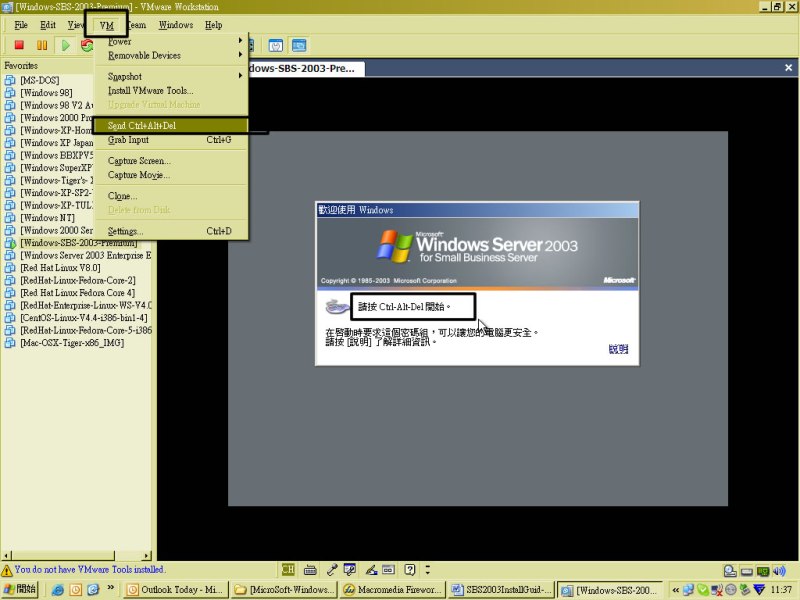This screenshot has height=600, width=800.
Task: Select Windows 98 V2 favorite entry
Action: click(57, 105)
